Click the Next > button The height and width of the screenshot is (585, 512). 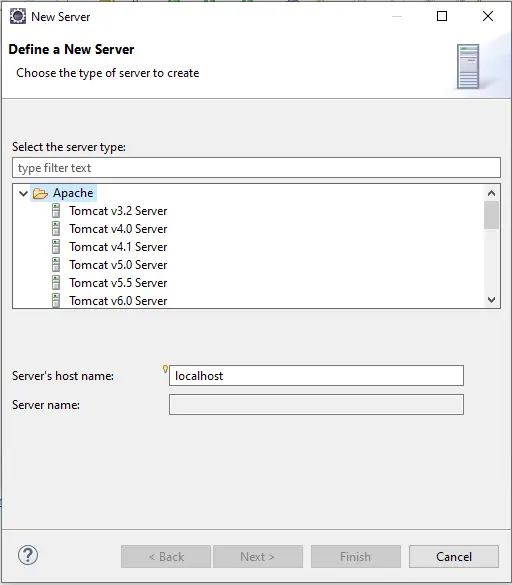(258, 557)
